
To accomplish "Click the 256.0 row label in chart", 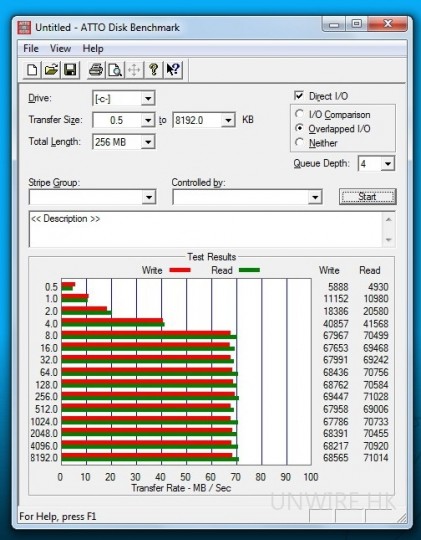I will pyautogui.click(x=47, y=396).
